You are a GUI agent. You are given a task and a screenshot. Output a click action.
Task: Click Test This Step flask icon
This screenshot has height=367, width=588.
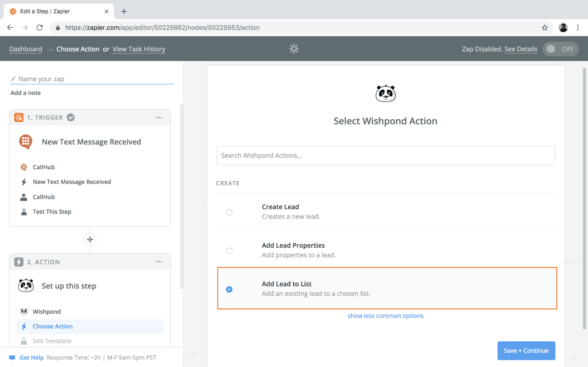coord(24,212)
